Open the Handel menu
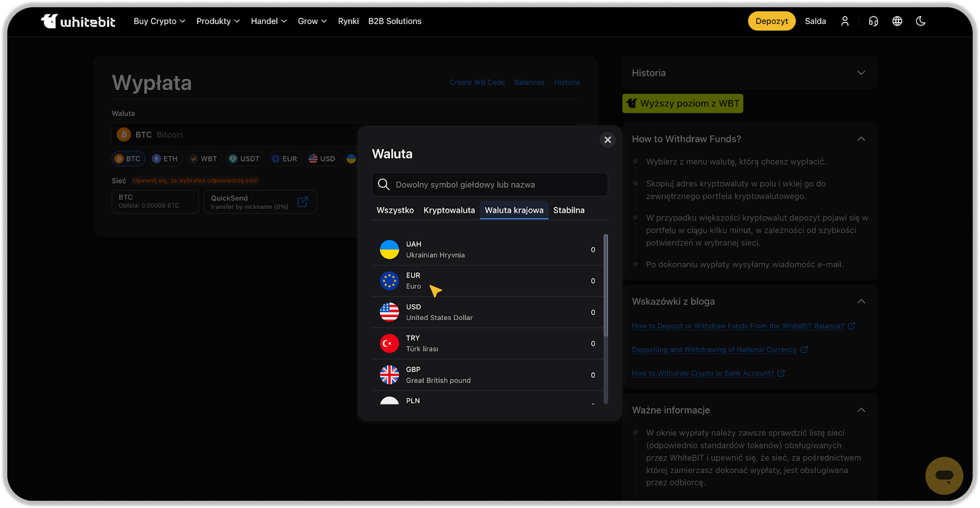The width and height of the screenshot is (980, 508). [x=268, y=21]
